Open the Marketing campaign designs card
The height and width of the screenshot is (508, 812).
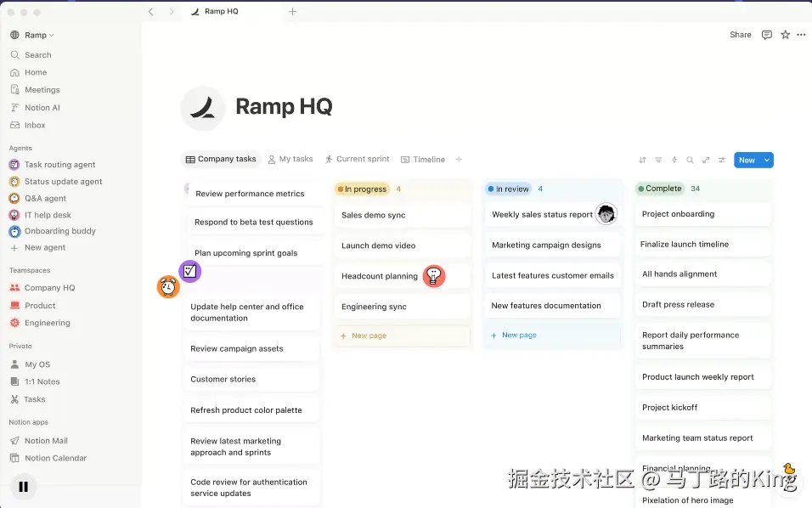(x=553, y=245)
